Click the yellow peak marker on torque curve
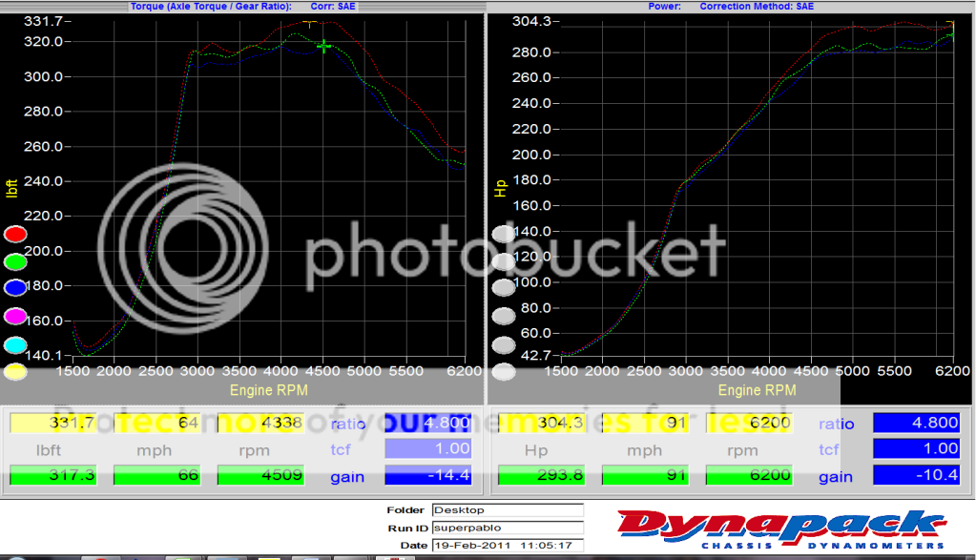This screenshot has height=560, width=976. tap(309, 23)
